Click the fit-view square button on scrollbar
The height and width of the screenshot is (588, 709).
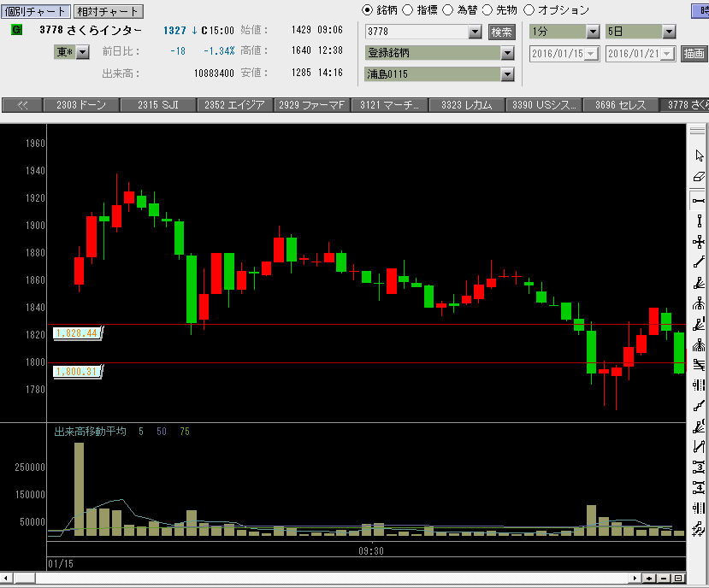(x=678, y=578)
